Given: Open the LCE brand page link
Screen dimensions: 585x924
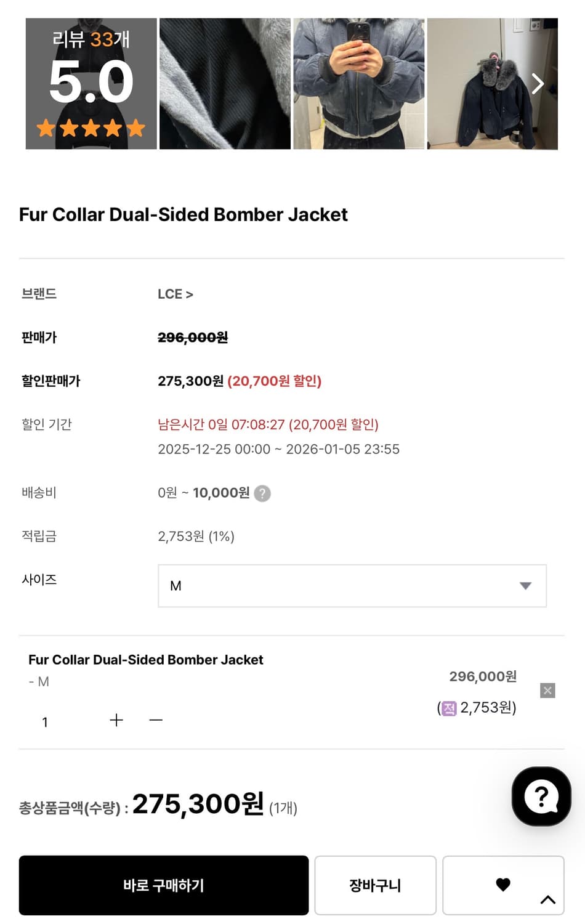Looking at the screenshot, I should 175,294.
